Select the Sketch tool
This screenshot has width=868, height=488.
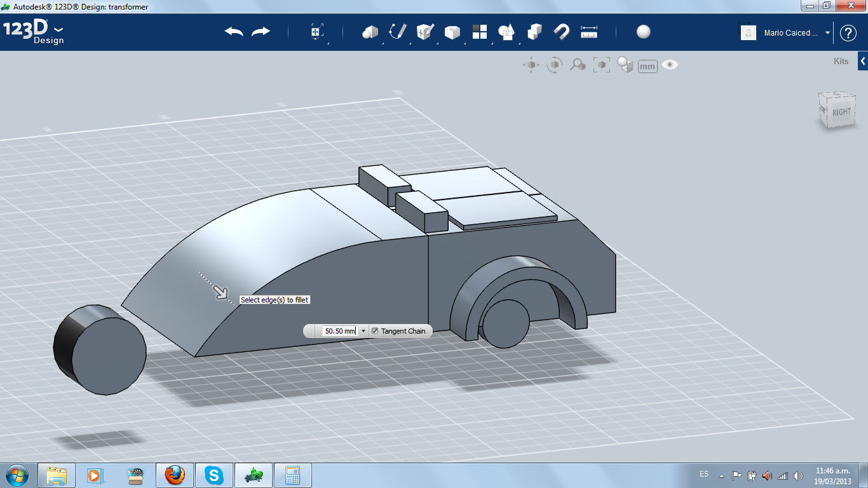(398, 32)
